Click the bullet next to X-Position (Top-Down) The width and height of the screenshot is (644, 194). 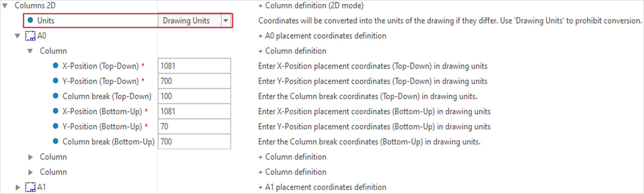pos(55,66)
